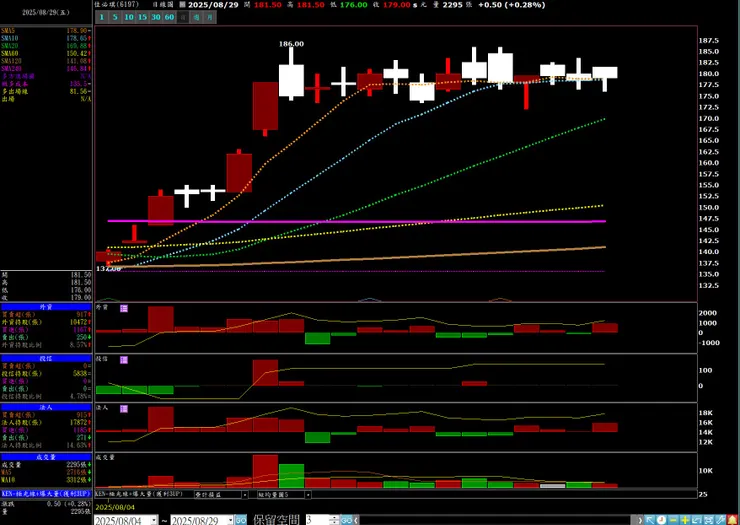Click the last white candlestick on chart

point(605,73)
